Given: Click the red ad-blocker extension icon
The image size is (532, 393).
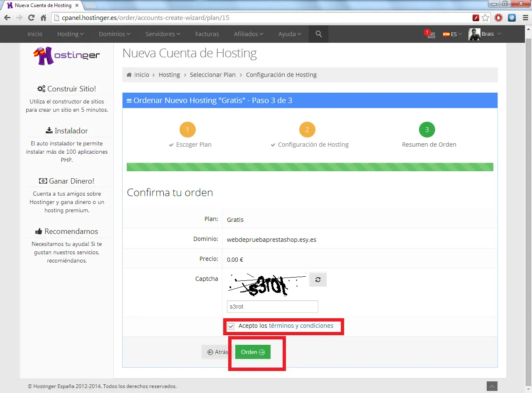Looking at the screenshot, I should click(x=498, y=18).
